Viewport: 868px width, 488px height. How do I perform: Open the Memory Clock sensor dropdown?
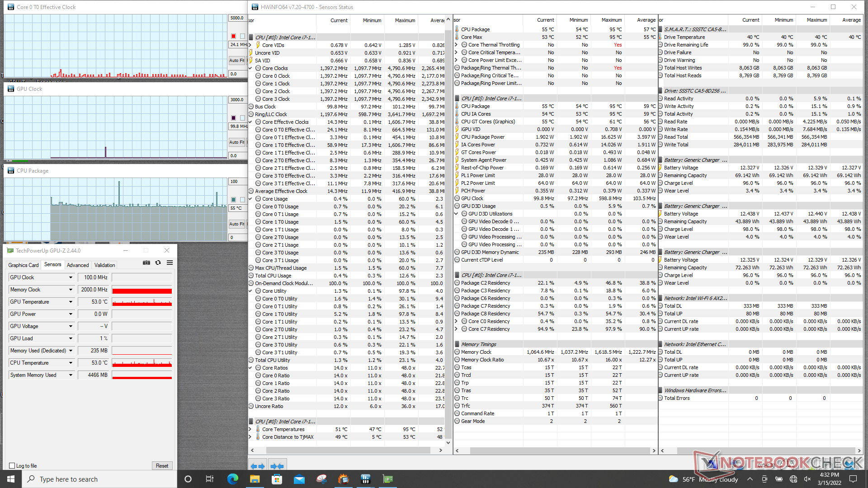71,290
